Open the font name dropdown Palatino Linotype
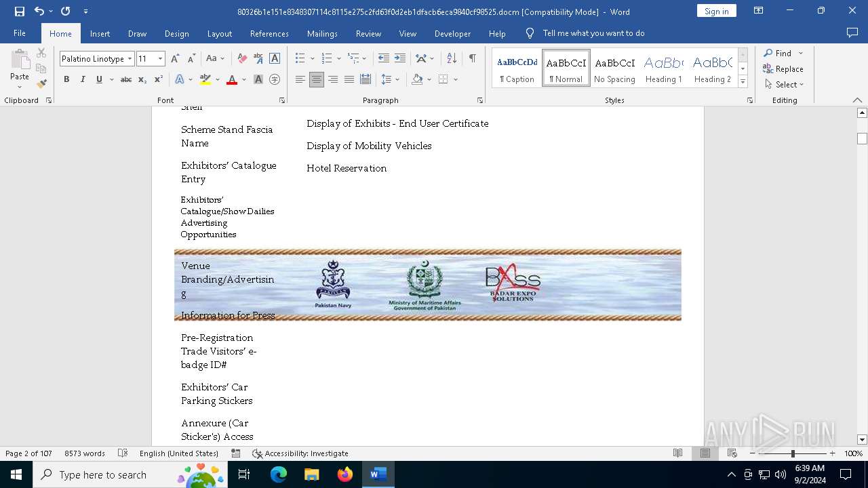This screenshot has height=488, width=868. [130, 59]
